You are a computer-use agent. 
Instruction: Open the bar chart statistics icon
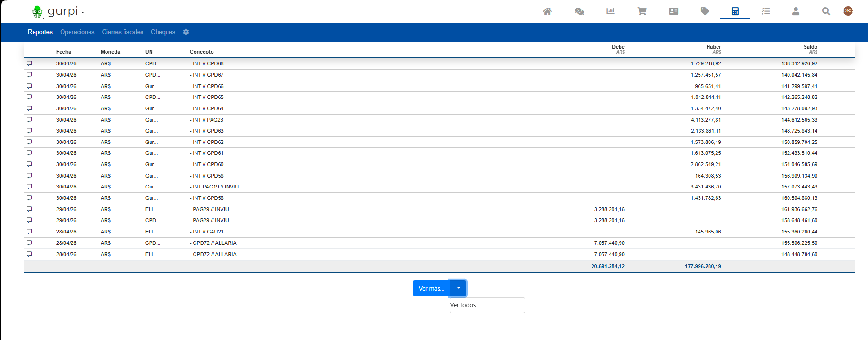coord(611,11)
